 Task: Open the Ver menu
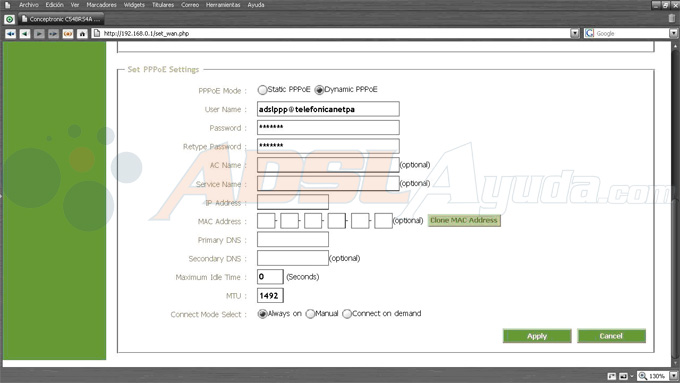tap(75, 5)
